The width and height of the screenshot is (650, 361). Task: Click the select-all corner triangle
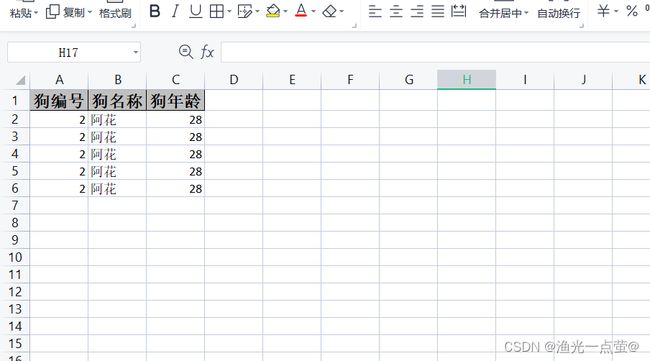(19, 80)
